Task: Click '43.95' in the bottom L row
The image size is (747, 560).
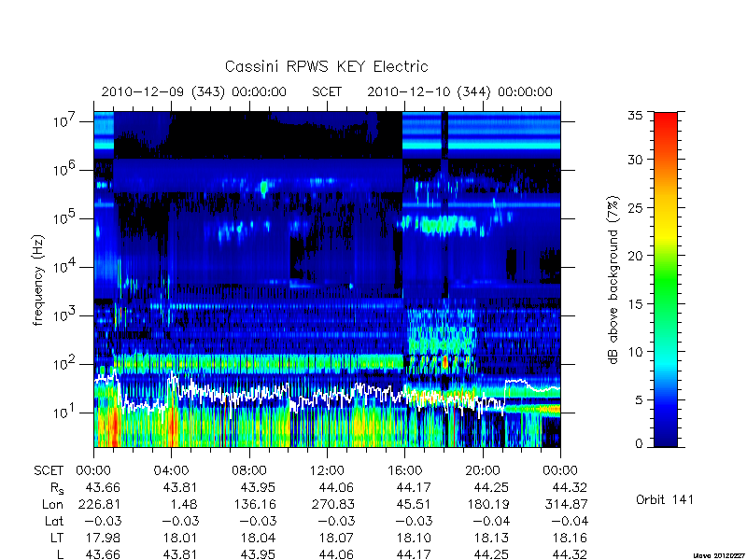Action: [x=258, y=554]
